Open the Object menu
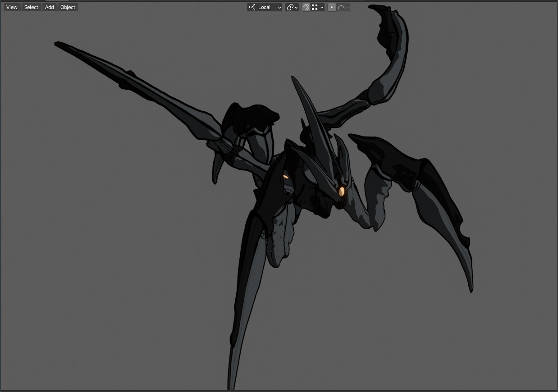Image resolution: width=558 pixels, height=392 pixels. pyautogui.click(x=68, y=7)
